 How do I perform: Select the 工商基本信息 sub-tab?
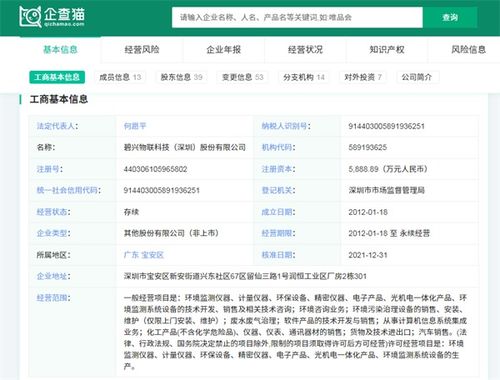pyautogui.click(x=57, y=77)
